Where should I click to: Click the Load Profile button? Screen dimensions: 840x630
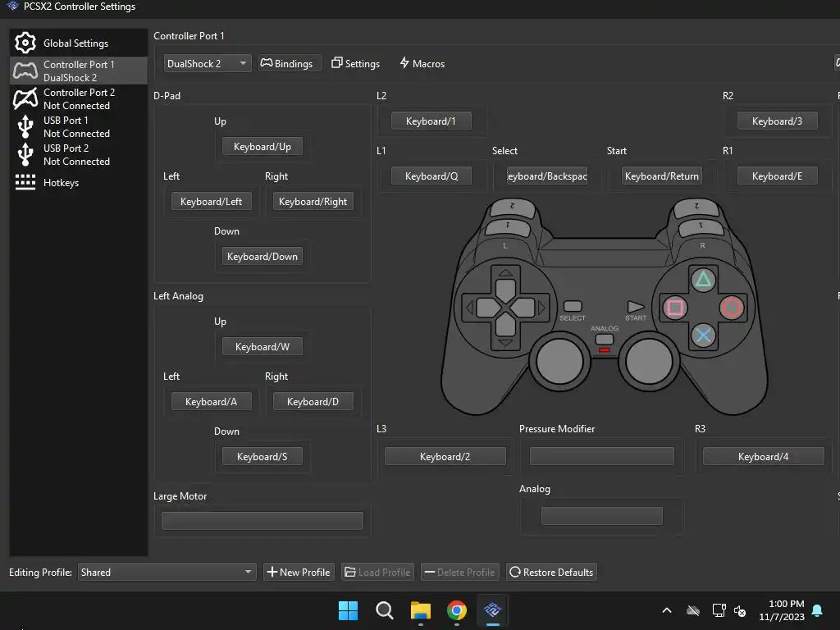tap(377, 572)
